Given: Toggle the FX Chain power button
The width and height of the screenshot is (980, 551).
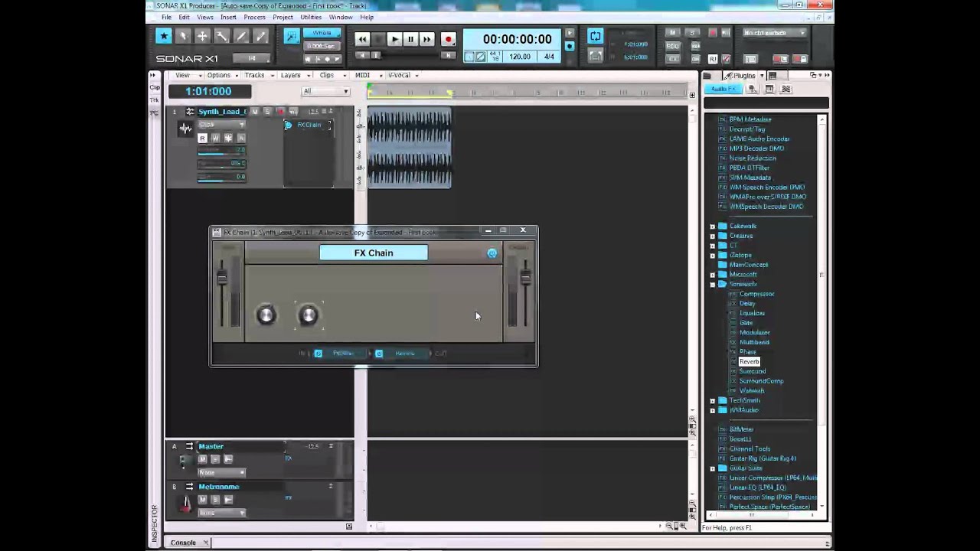Looking at the screenshot, I should (492, 253).
